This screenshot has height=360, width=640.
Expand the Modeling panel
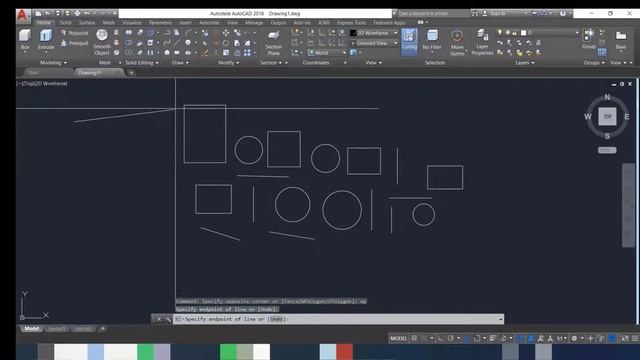click(x=53, y=62)
